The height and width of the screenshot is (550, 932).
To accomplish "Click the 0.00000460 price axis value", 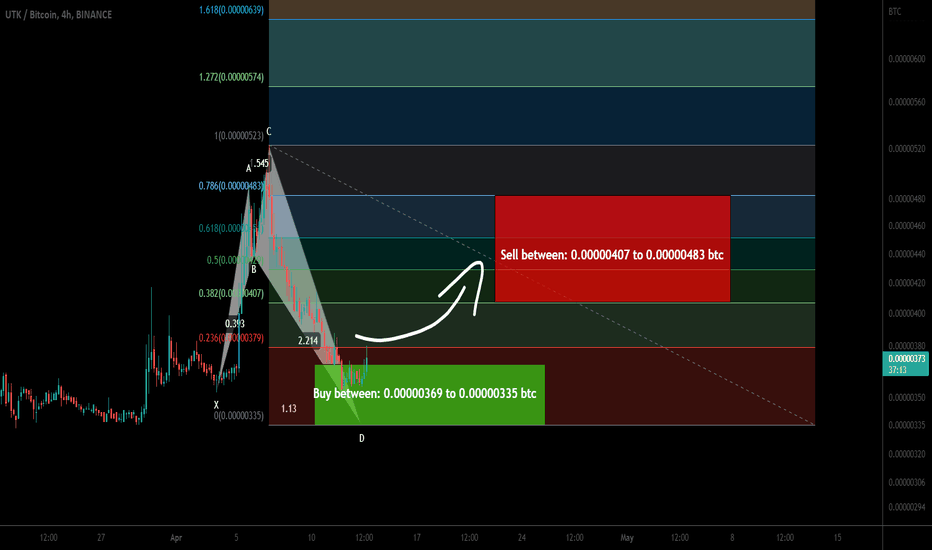I will coord(907,226).
